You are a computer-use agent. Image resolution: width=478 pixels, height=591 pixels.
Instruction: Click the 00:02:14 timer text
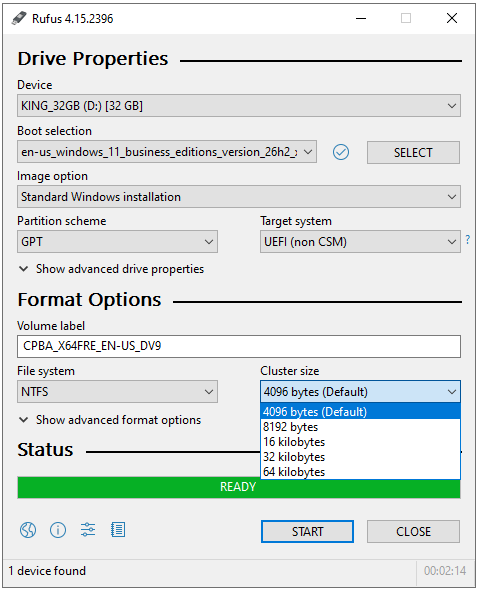445,571
